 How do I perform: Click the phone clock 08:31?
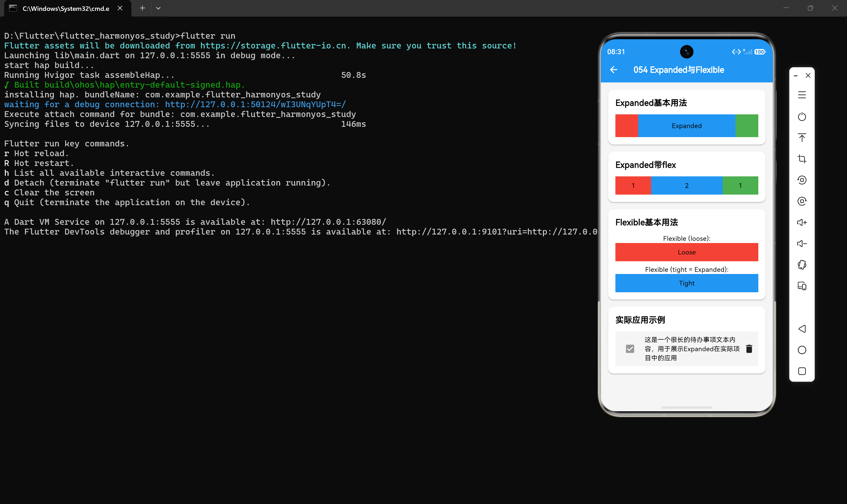616,52
